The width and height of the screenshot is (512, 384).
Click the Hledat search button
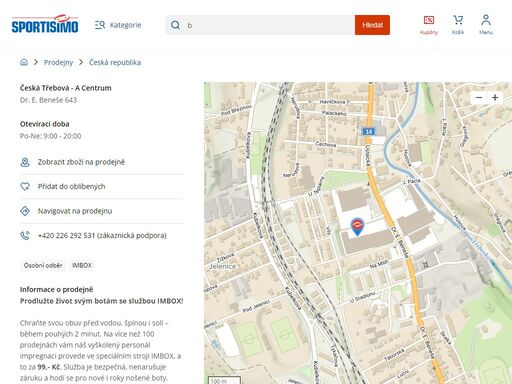(372, 25)
